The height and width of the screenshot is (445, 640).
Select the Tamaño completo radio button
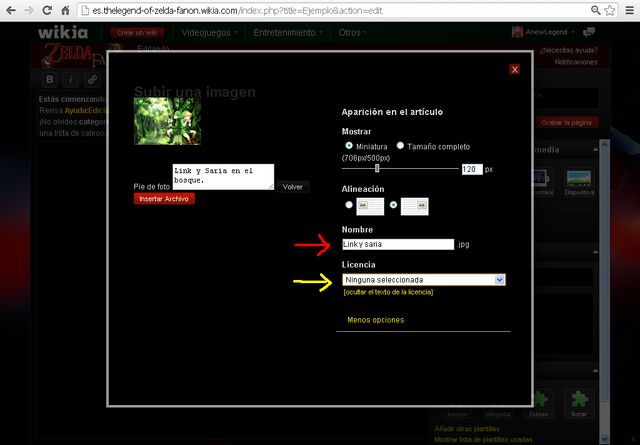(x=400, y=145)
